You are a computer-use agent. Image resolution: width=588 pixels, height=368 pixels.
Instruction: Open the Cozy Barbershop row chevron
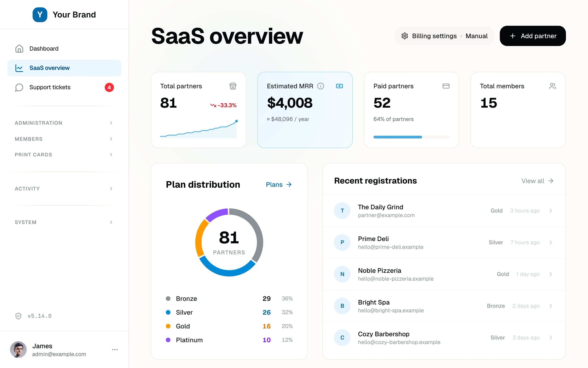coord(551,338)
